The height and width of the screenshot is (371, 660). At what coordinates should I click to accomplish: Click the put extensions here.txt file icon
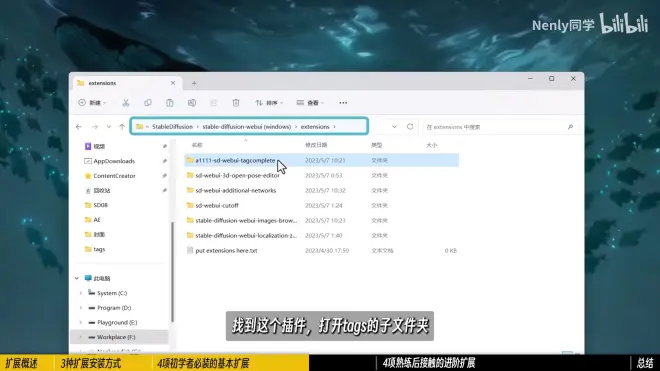pos(190,251)
